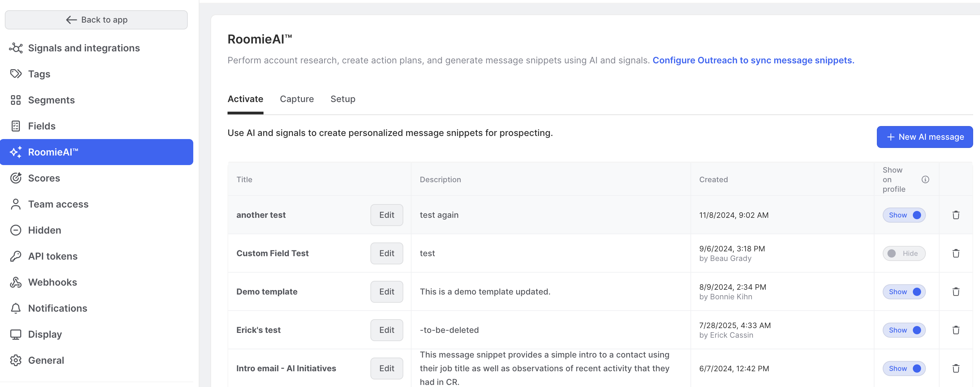This screenshot has width=980, height=387.
Task: Follow Configure Outreach to sync snippets link
Action: [753, 60]
